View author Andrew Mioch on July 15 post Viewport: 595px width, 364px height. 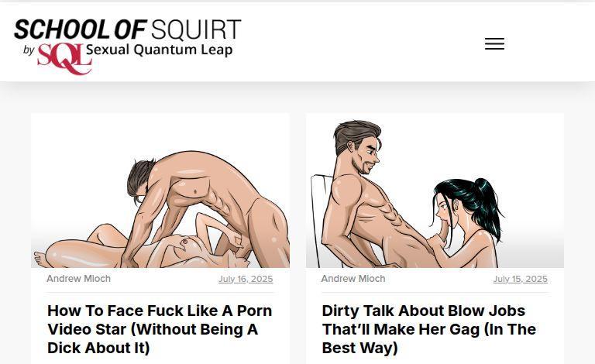coord(353,279)
